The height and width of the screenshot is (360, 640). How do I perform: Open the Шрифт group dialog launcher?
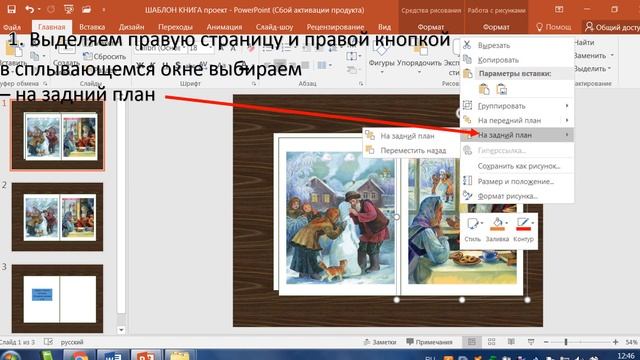click(254, 84)
